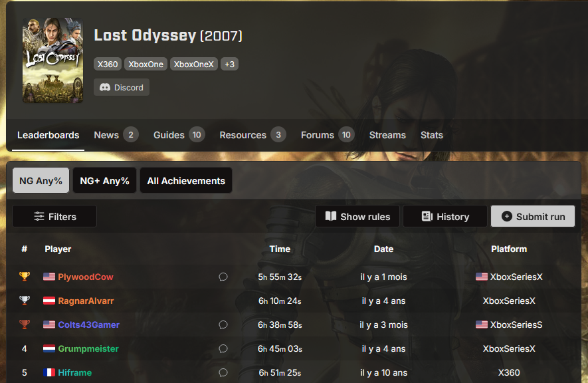Open the Resources tab

(252, 135)
